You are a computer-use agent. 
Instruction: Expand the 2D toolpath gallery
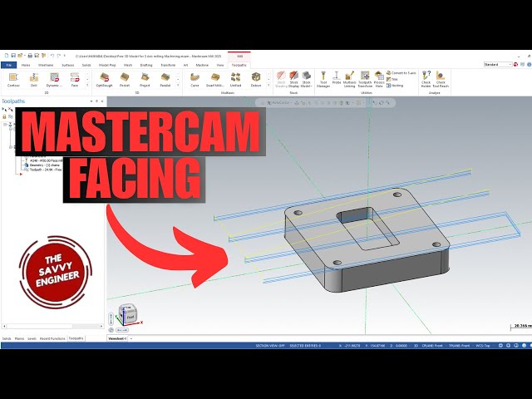87,86
